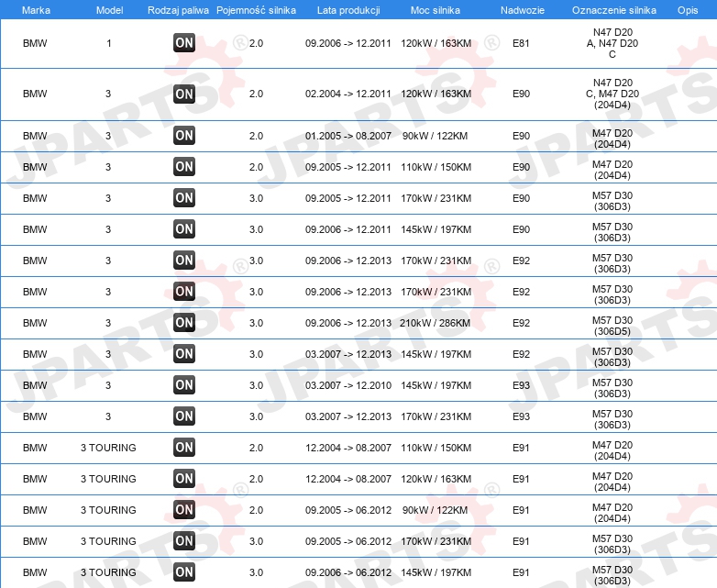Click the ON fuel icon for BMW 1 E81

[184, 43]
